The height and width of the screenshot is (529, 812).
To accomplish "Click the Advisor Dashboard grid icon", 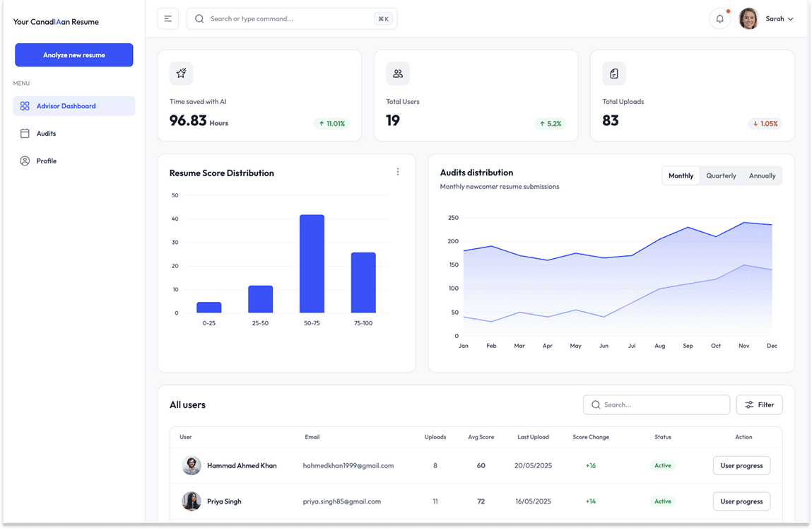I will coord(25,106).
